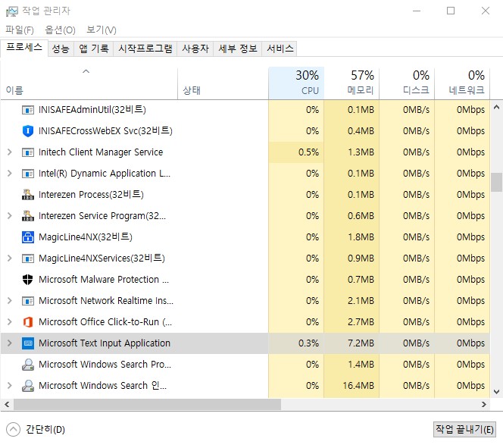Viewport: 503px width, 448px height.
Task: Click the INISAFEAdminUtil process icon
Action: [28, 110]
